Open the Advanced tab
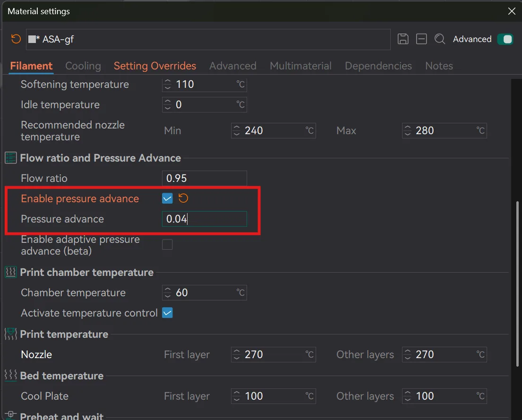The height and width of the screenshot is (420, 522). click(x=233, y=66)
